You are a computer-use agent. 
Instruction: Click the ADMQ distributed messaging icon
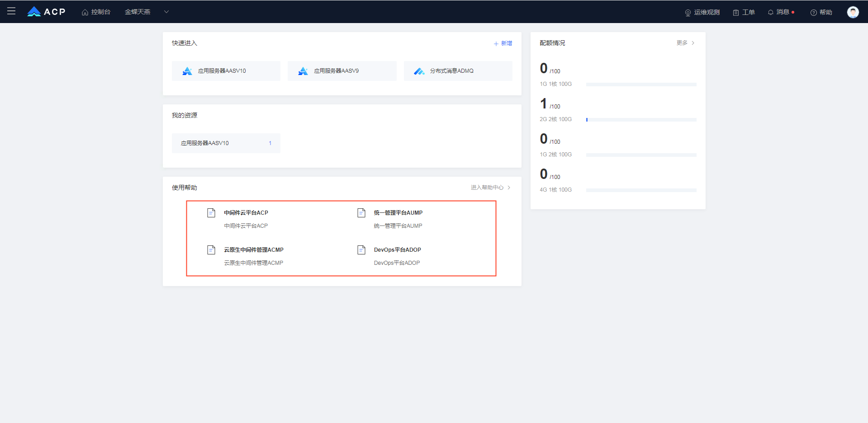419,71
